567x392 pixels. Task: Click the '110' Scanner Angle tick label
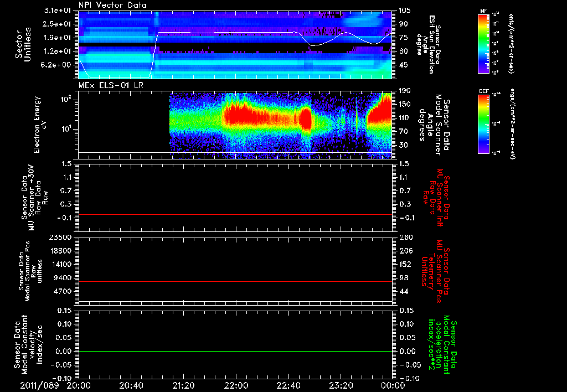point(405,118)
